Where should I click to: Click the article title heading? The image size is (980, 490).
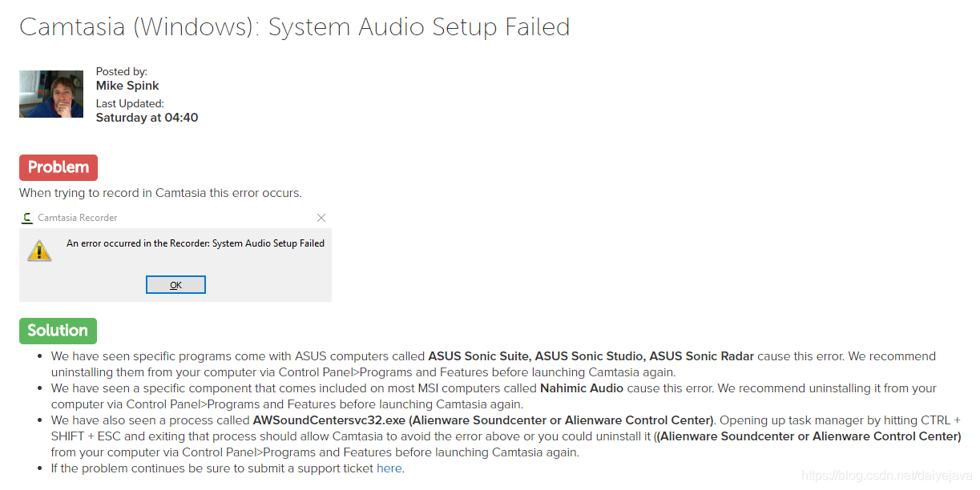[294, 26]
